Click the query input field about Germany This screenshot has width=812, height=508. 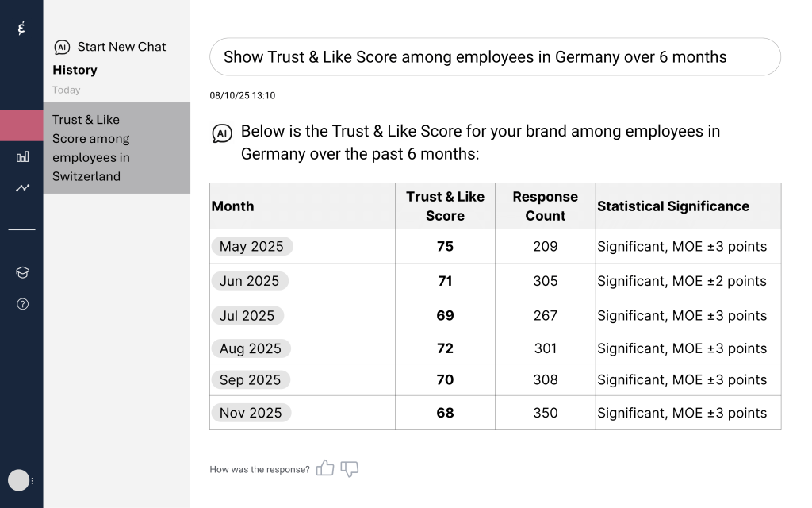tap(495, 57)
